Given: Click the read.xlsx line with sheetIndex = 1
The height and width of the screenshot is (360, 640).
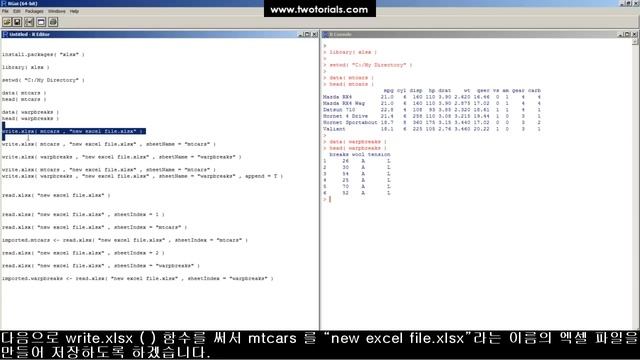Looking at the screenshot, I should 83,214.
